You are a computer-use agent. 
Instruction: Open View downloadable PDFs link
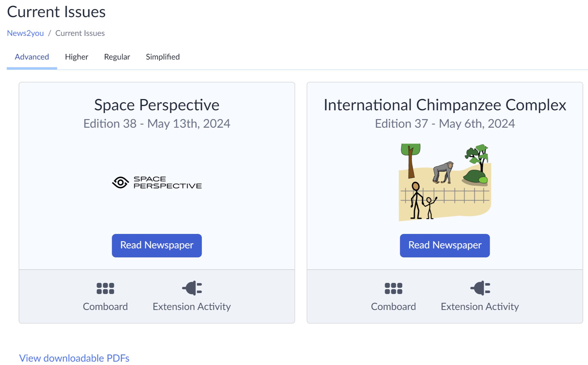(x=74, y=358)
